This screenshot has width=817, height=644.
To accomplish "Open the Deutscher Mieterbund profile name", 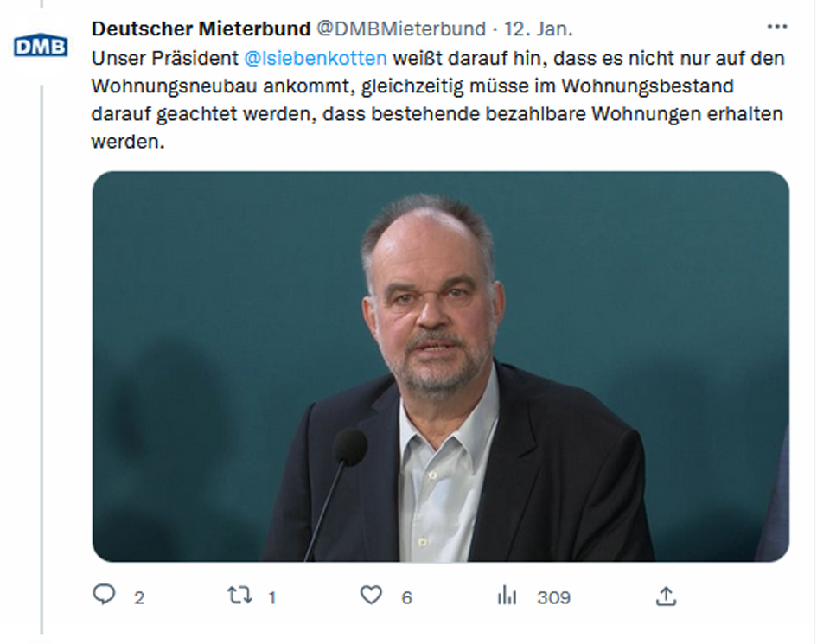I will [201, 29].
